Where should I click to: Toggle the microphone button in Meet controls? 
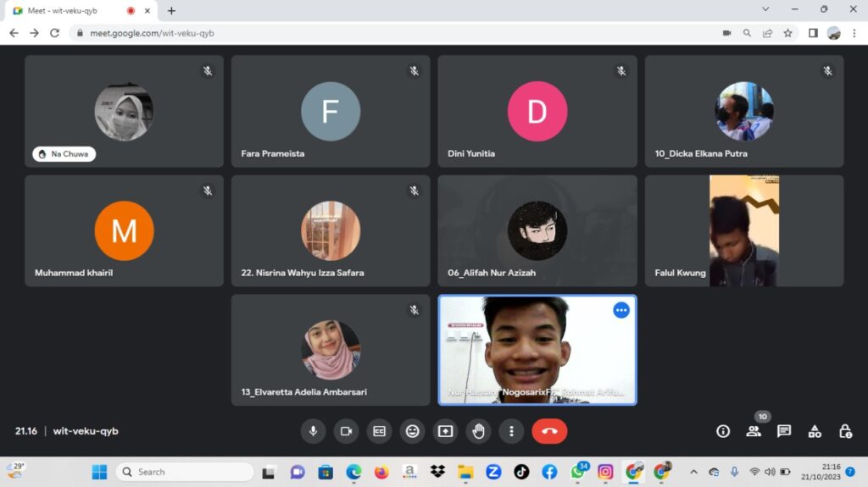coord(313,431)
